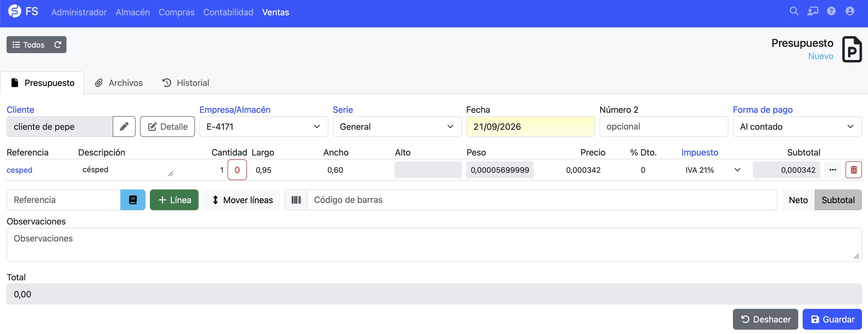Add a new Línea
This screenshot has width=868, height=334.
click(174, 200)
